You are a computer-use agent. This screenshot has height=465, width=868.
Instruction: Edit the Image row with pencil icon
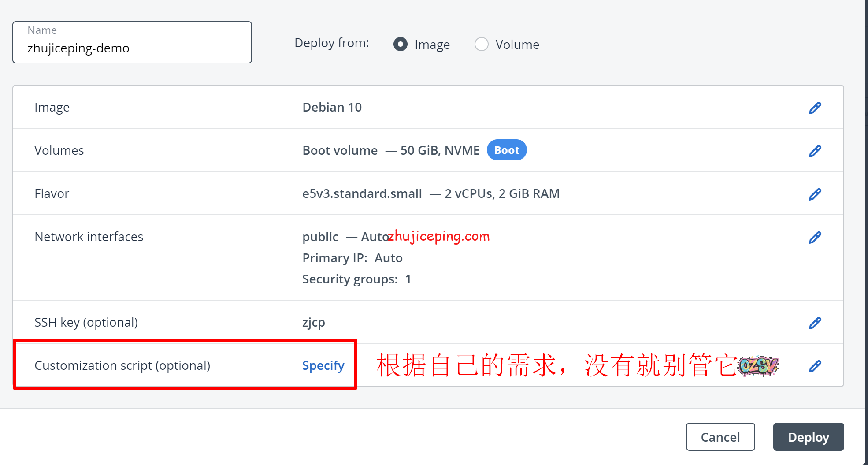[x=815, y=108]
